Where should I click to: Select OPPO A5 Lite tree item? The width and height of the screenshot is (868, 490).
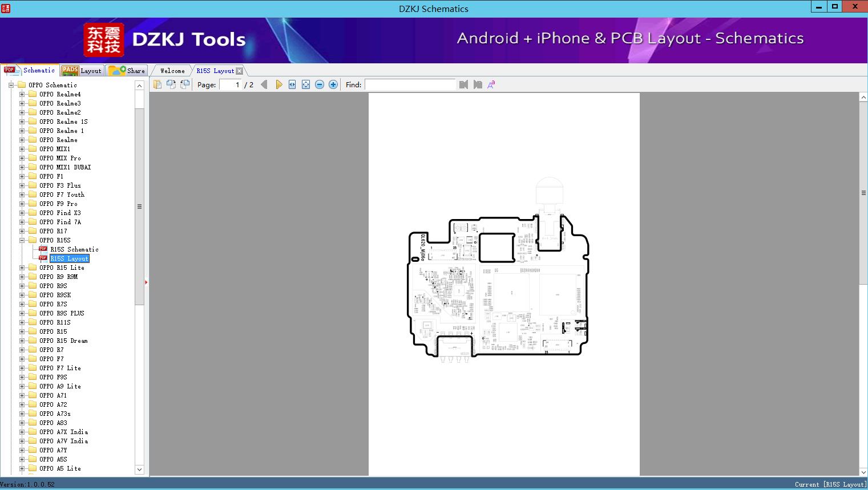coord(60,468)
